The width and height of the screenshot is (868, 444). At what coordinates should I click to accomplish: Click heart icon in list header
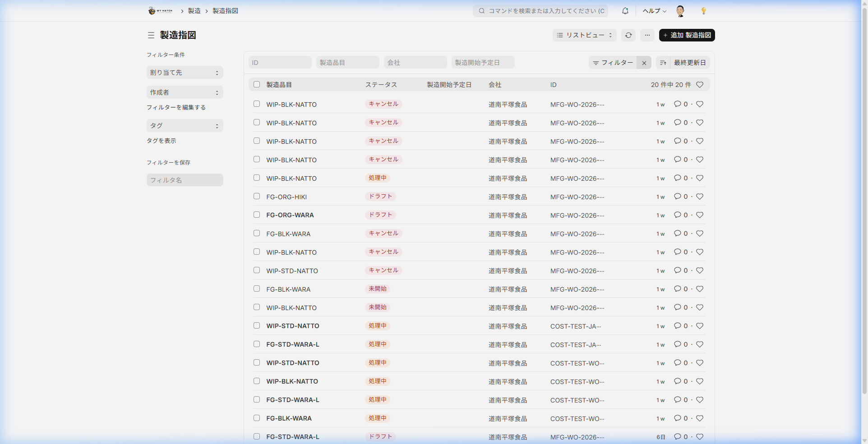700,85
